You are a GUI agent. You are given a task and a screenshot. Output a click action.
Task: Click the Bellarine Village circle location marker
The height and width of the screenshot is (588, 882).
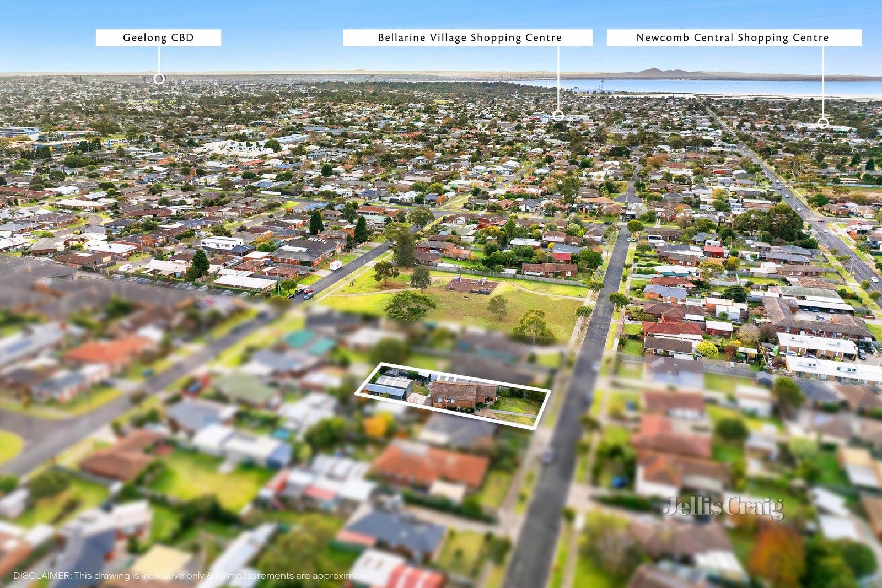(x=558, y=116)
